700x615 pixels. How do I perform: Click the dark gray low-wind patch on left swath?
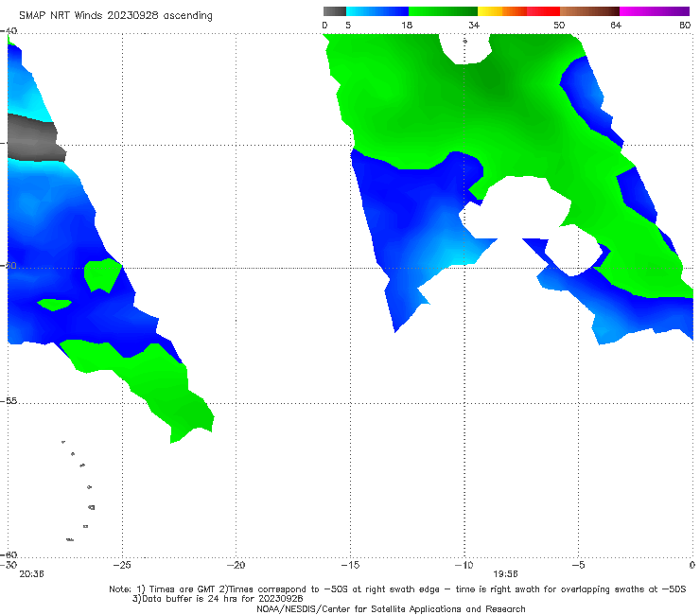pyautogui.click(x=36, y=138)
